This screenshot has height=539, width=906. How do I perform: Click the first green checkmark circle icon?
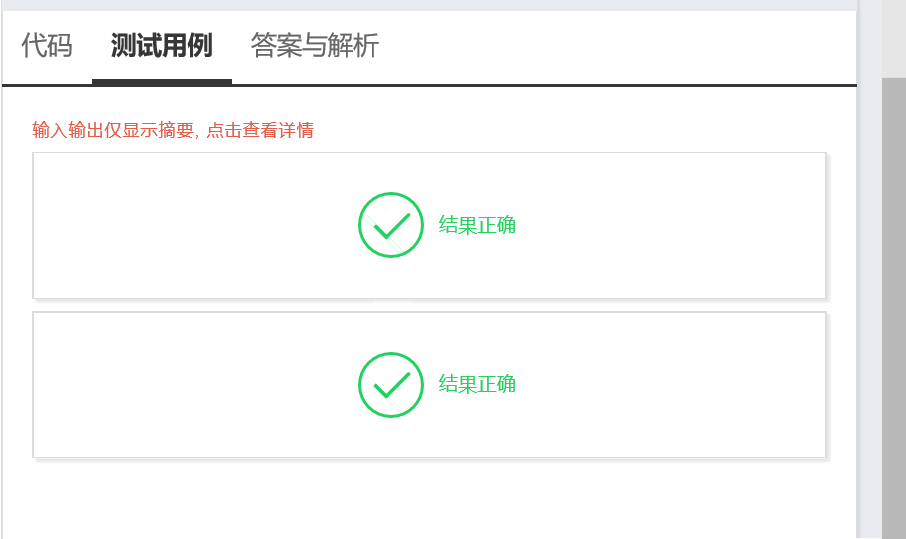[x=390, y=224]
